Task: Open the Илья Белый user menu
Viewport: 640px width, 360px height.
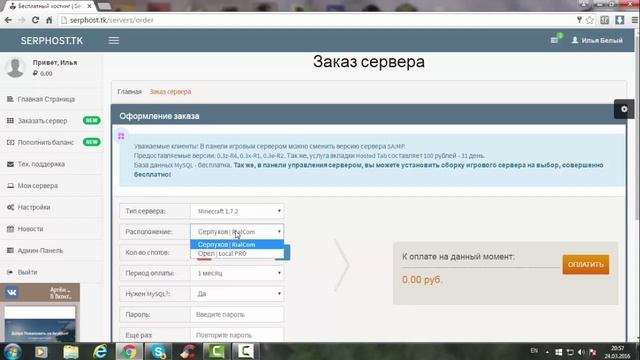Action: 597,40
